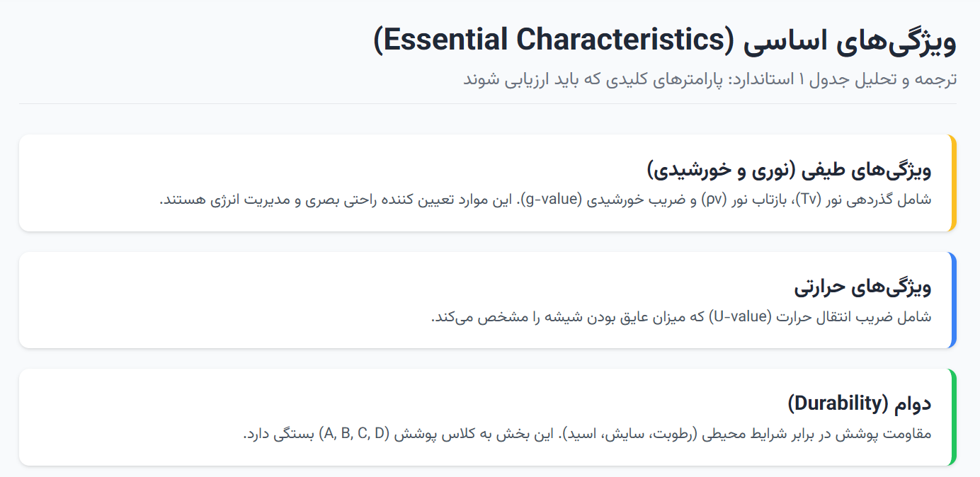This screenshot has height=477, width=980.
Task: Click the green accent bar on the durability card
Action: point(954,417)
